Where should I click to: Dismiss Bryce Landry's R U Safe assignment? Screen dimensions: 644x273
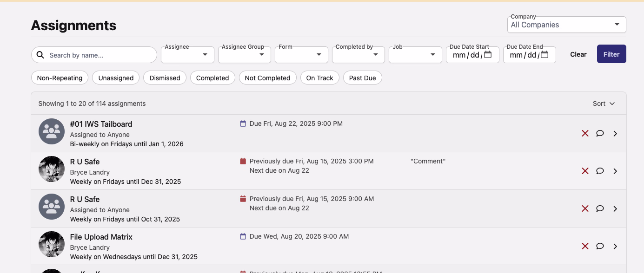pos(585,171)
